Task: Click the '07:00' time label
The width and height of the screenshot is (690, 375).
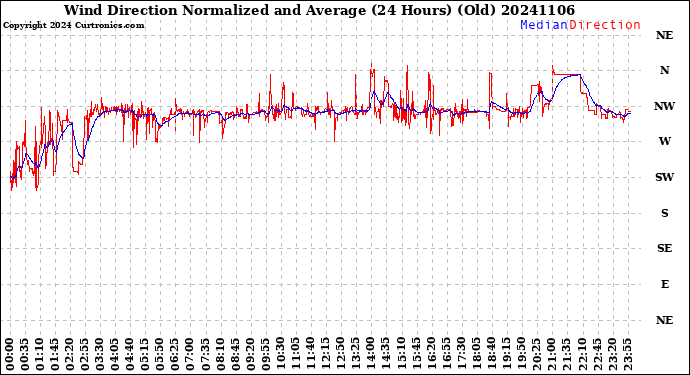Action: click(191, 354)
